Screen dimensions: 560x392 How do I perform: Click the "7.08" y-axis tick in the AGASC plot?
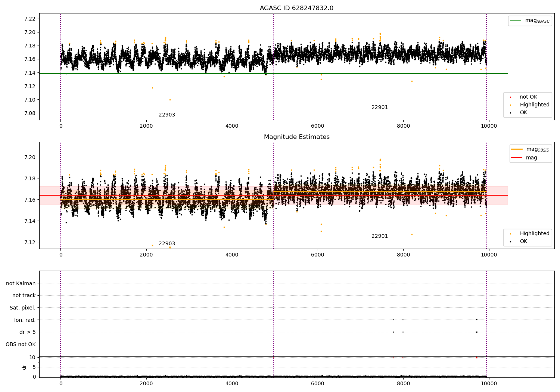click(30, 113)
